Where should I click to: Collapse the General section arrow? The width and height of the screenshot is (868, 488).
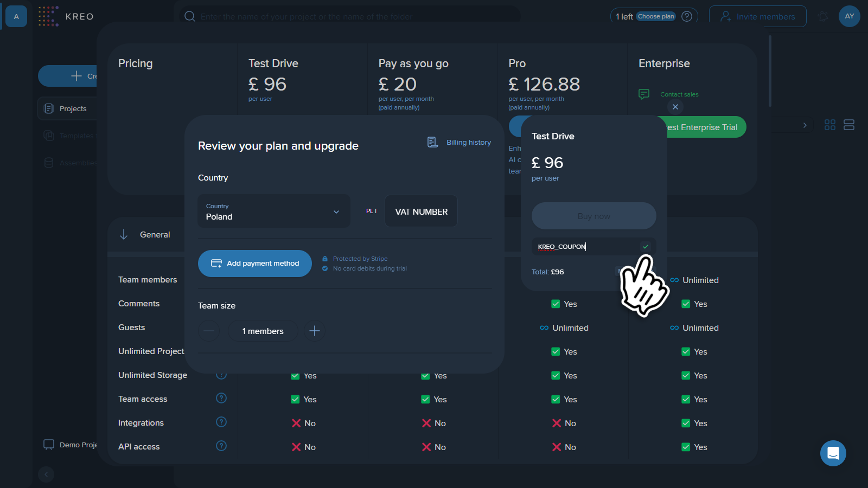pos(124,234)
